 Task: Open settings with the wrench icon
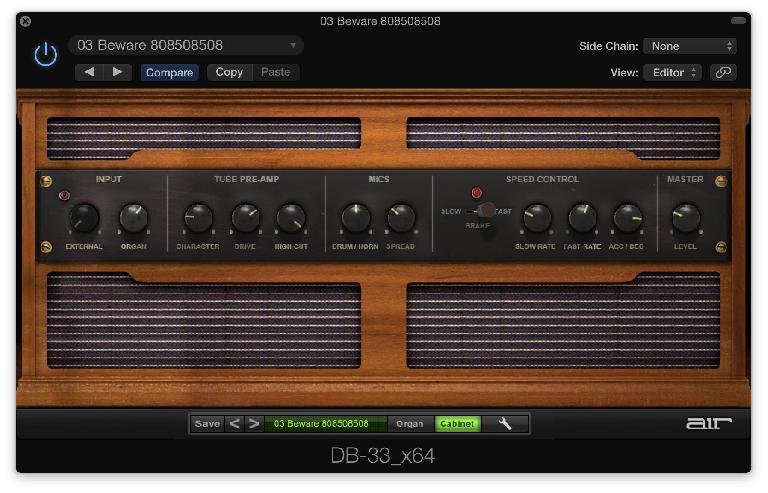(x=504, y=423)
